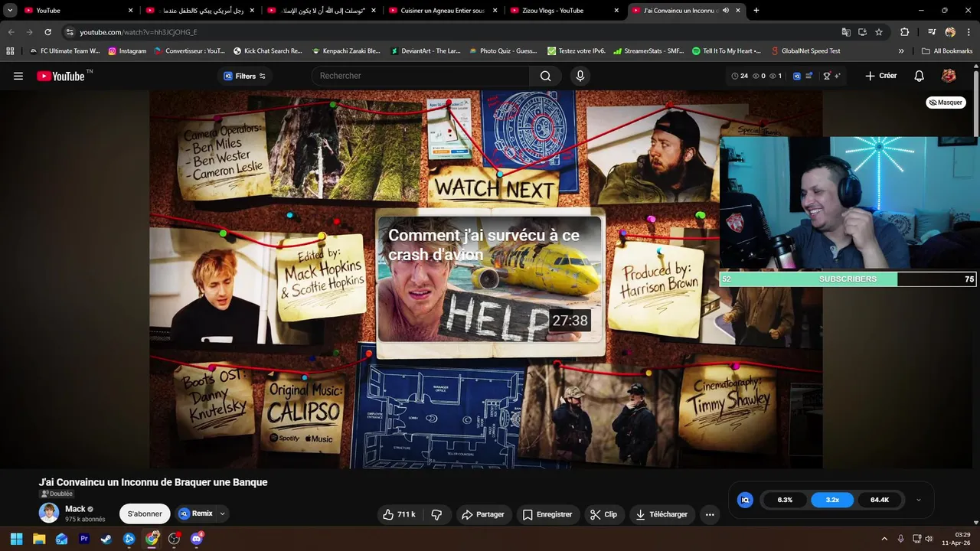Open the Windows Start menu
Viewport: 980px width, 551px height.
pos(16,539)
